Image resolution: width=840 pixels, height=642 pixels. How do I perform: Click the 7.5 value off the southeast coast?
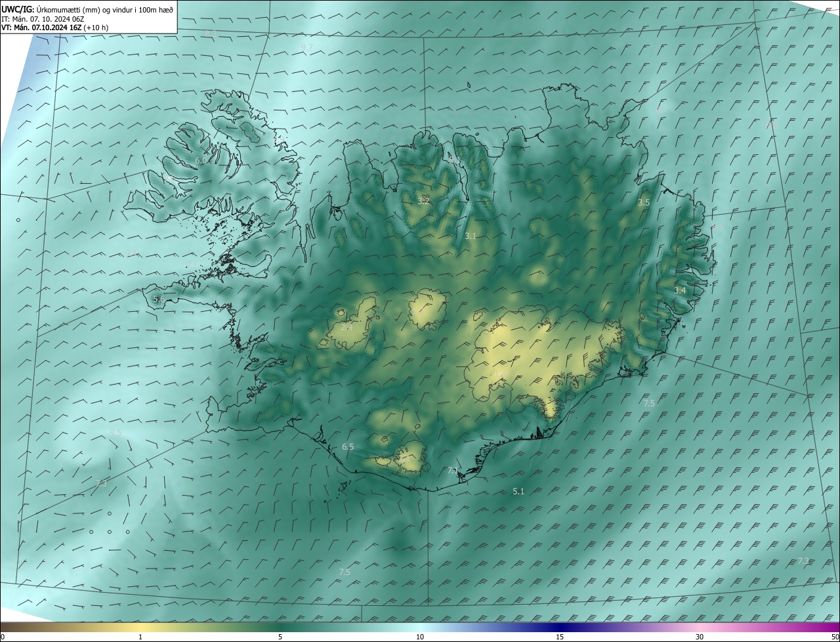[x=649, y=403]
